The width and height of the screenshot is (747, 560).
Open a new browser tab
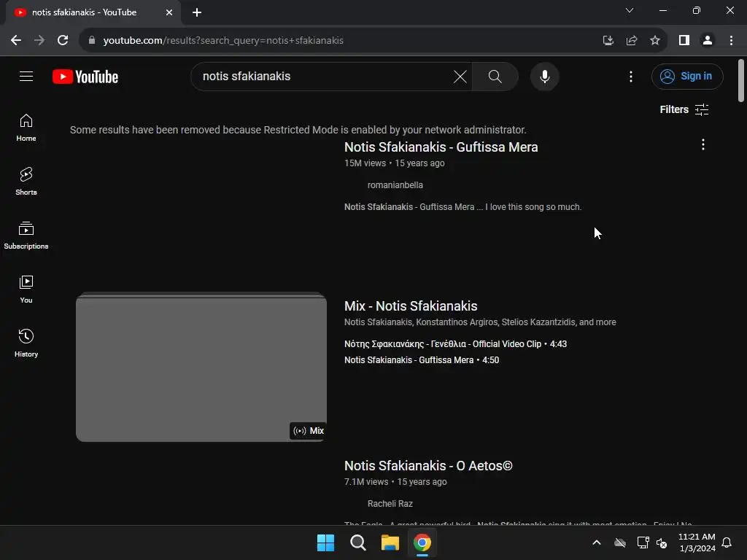(197, 12)
